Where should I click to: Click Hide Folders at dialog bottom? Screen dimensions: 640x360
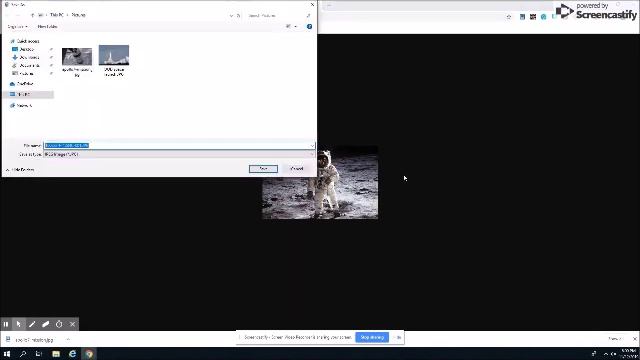pyautogui.click(x=20, y=170)
